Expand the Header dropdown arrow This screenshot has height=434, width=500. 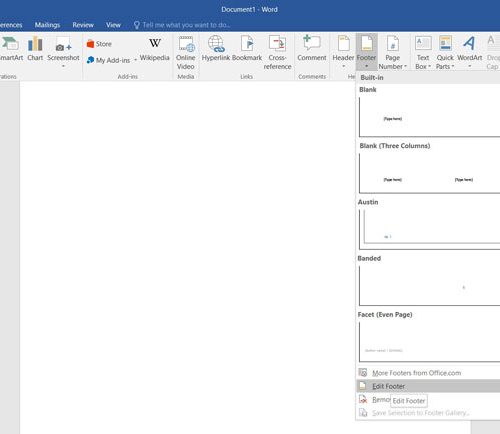tap(343, 66)
